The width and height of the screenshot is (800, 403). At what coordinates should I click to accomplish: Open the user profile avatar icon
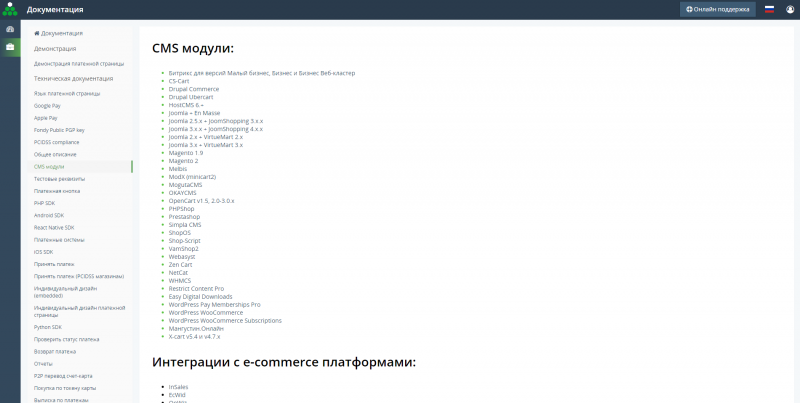[790, 9]
